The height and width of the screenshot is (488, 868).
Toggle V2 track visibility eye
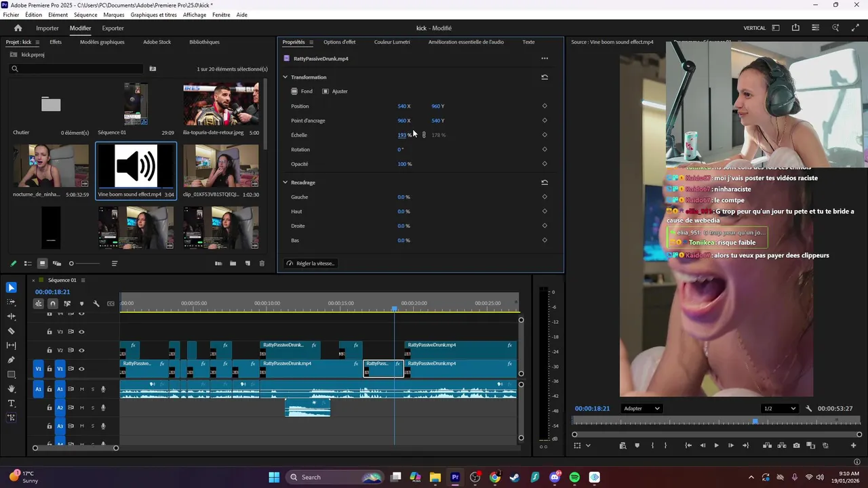pyautogui.click(x=81, y=350)
